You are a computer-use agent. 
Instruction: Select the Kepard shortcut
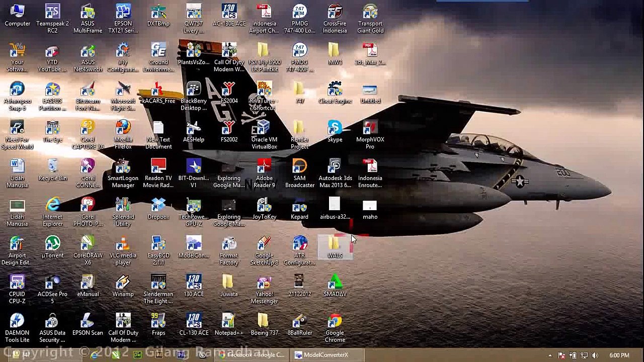[x=299, y=209]
